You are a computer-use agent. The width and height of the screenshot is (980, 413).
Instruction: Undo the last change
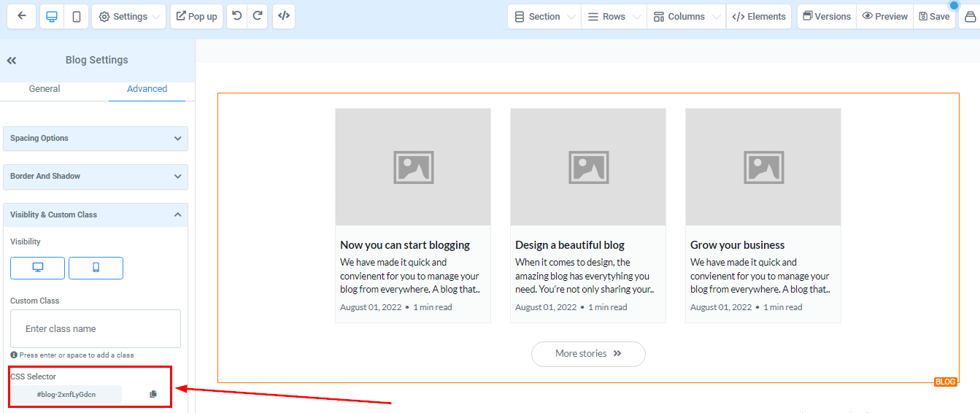pos(237,16)
